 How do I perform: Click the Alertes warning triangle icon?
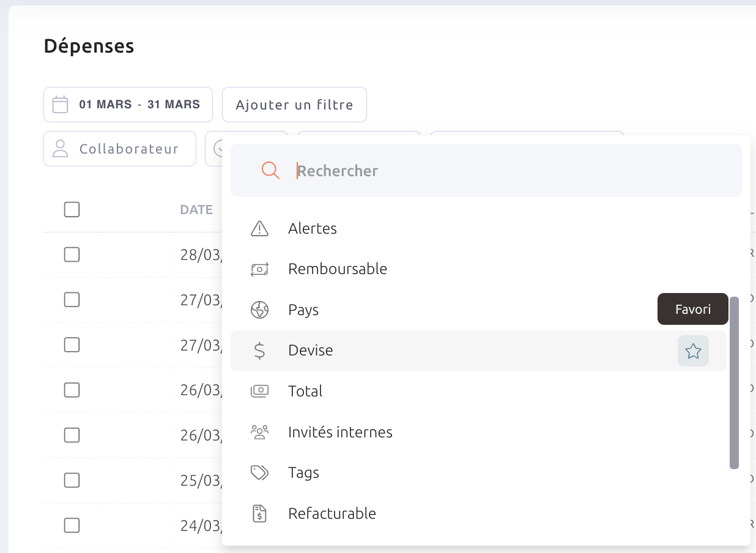(260, 229)
